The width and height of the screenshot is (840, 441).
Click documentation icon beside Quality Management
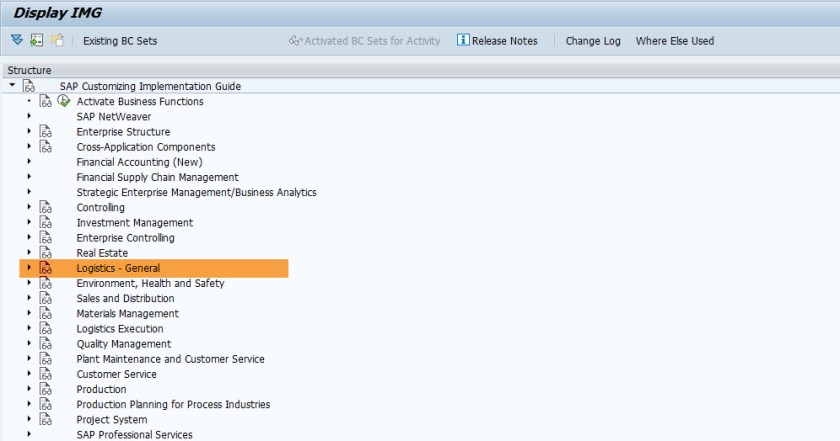pos(45,344)
